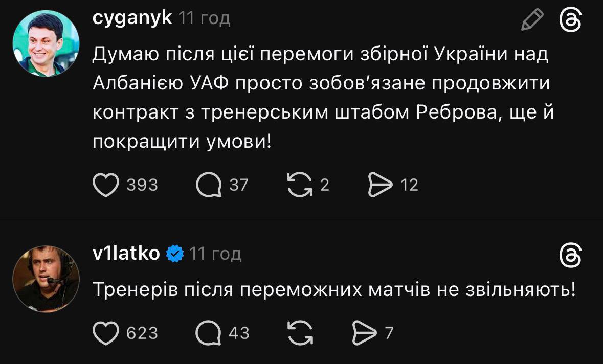The width and height of the screenshot is (603, 364).
Task: Share the v1latko post via send icon
Action: pyautogui.click(x=365, y=333)
